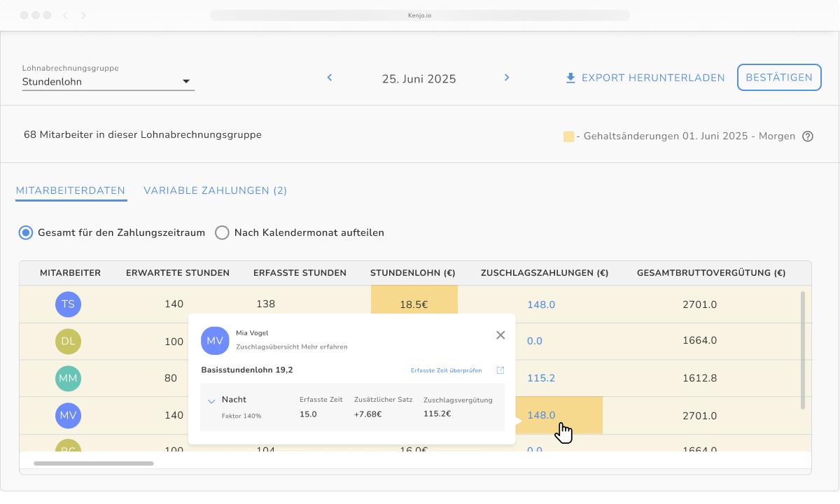The width and height of the screenshot is (840, 504).
Task: Click the download icon beside Export herunterladen
Action: point(570,78)
